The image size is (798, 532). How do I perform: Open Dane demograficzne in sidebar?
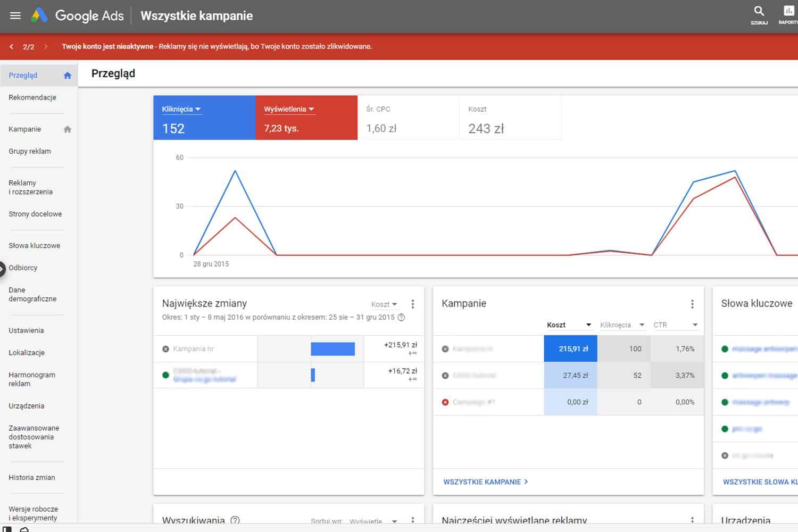(x=32, y=294)
